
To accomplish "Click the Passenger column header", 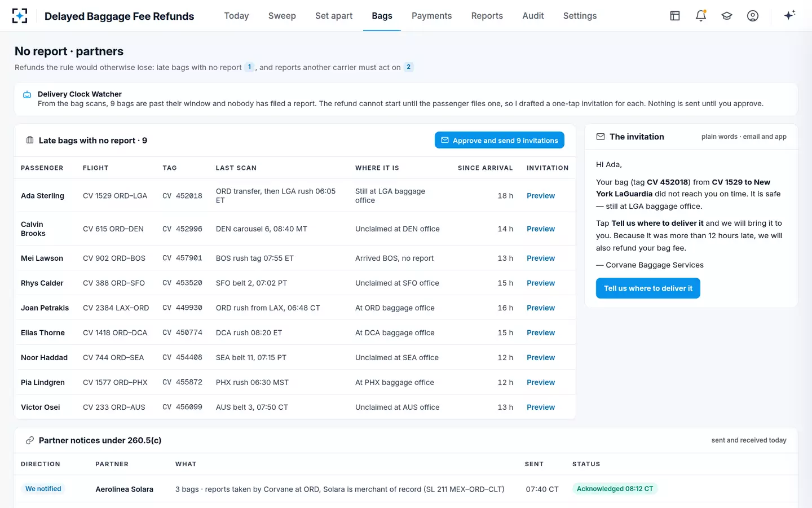I will (42, 168).
